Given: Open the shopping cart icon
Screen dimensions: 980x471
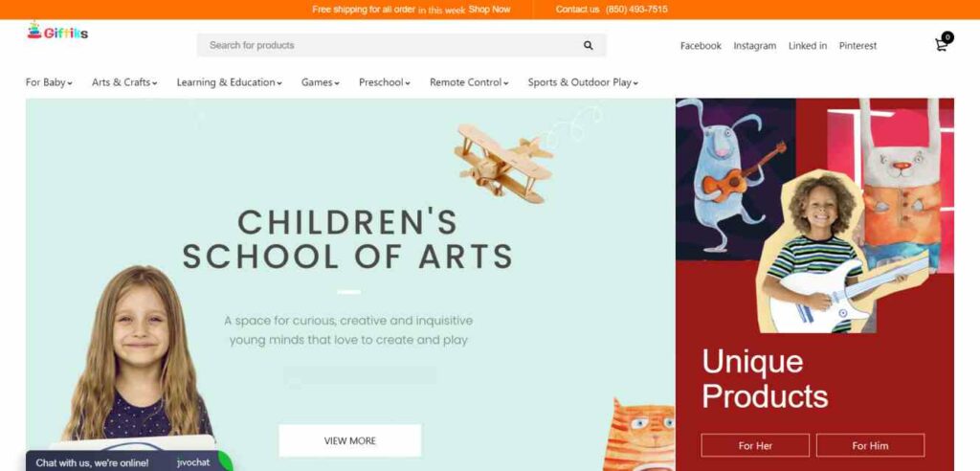Looking at the screenshot, I should point(942,44).
